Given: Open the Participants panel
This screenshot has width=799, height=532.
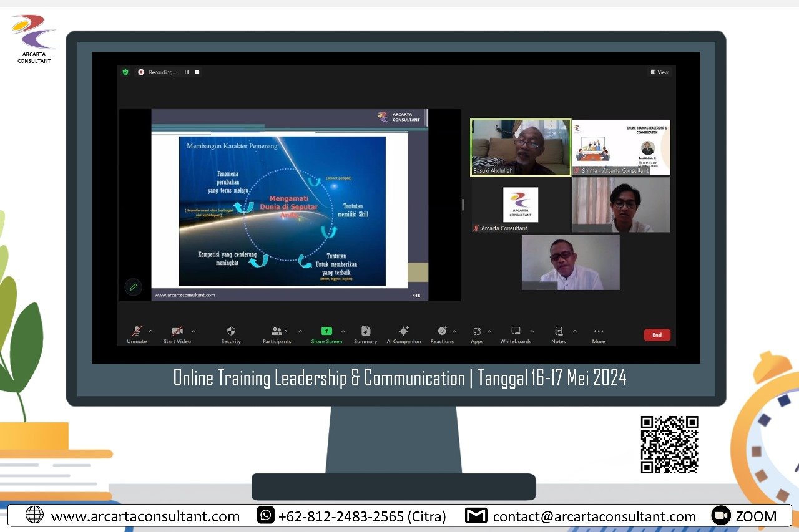Looking at the screenshot, I should tap(277, 331).
